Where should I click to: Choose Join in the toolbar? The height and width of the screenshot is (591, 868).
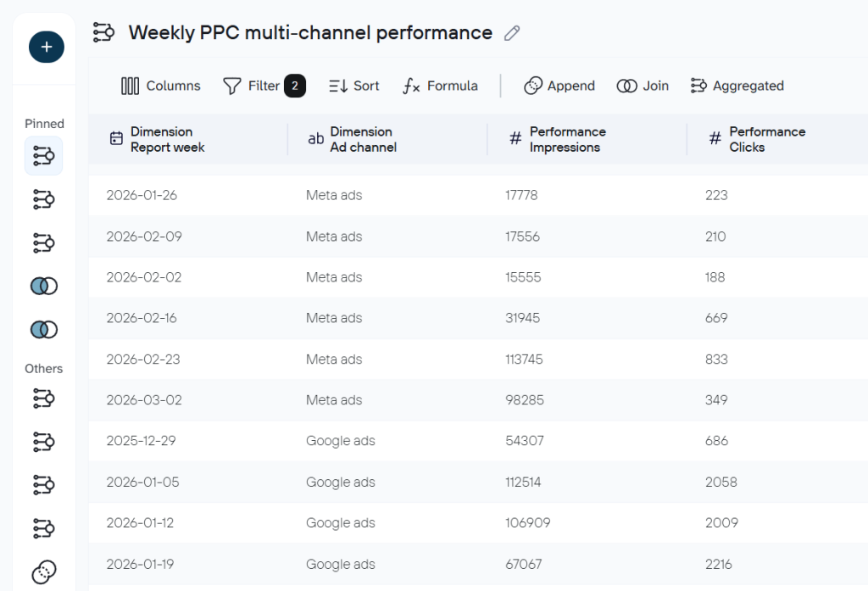pos(643,86)
